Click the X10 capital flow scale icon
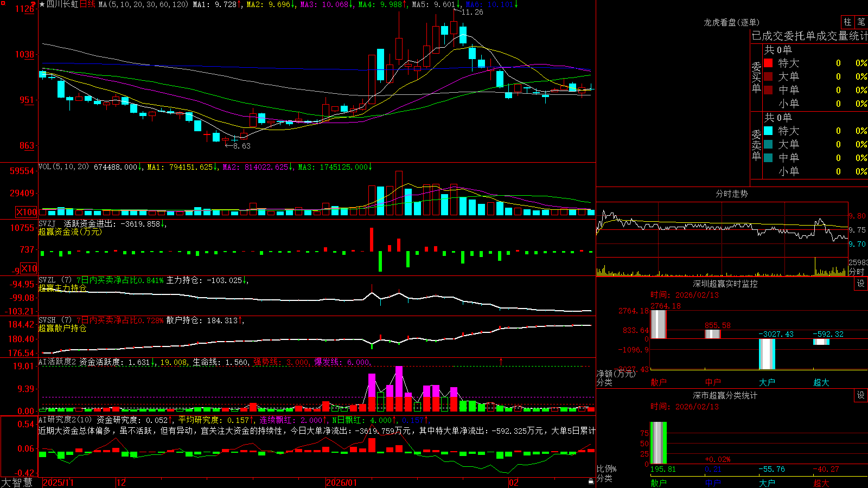The width and height of the screenshot is (868, 488). click(x=29, y=268)
